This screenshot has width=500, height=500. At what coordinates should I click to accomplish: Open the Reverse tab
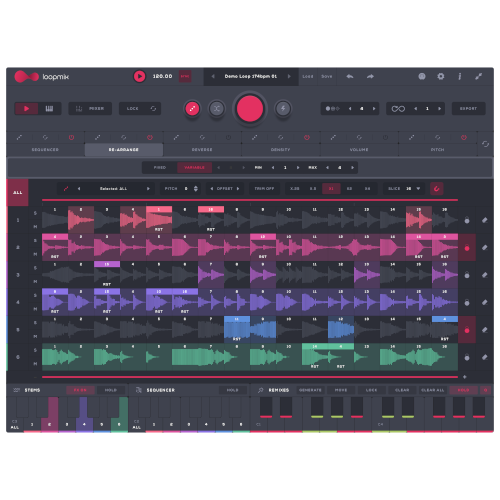pyautogui.click(x=202, y=150)
